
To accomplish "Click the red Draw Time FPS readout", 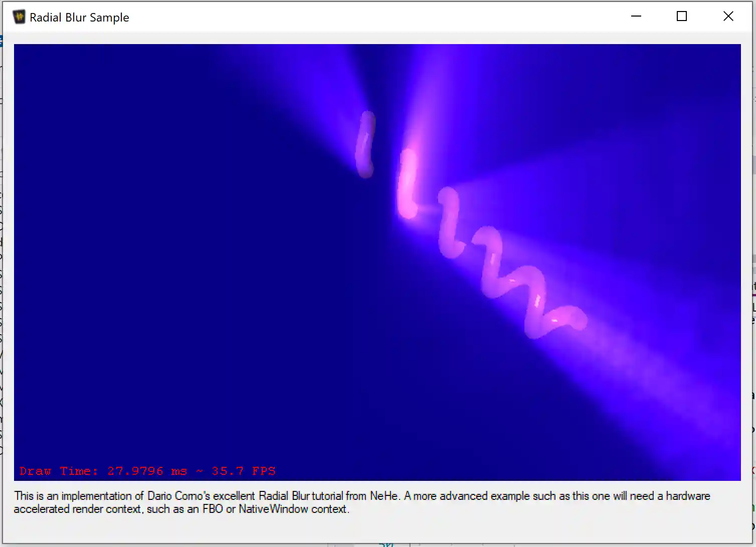I will pyautogui.click(x=147, y=471).
